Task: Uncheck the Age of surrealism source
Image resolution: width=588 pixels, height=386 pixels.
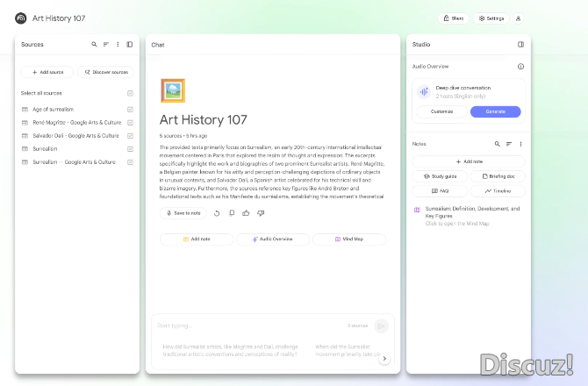Action: click(x=130, y=110)
